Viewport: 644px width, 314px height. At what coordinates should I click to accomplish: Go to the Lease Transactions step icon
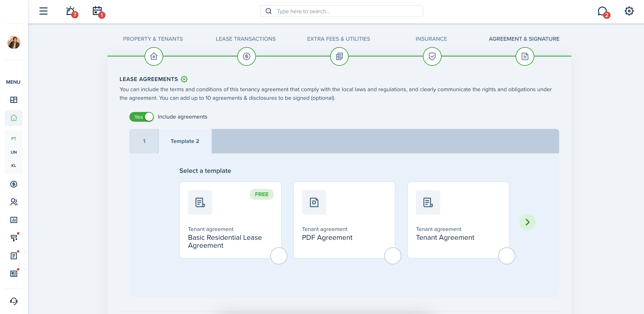pos(246,56)
